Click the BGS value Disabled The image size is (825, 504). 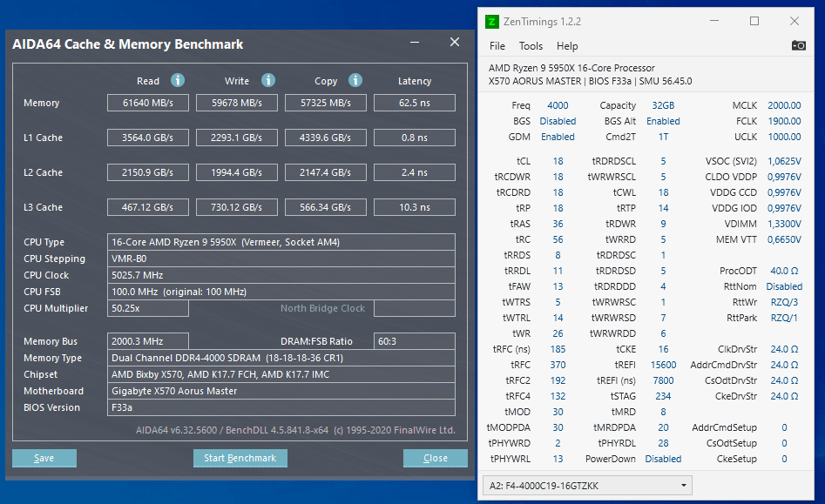click(558, 121)
